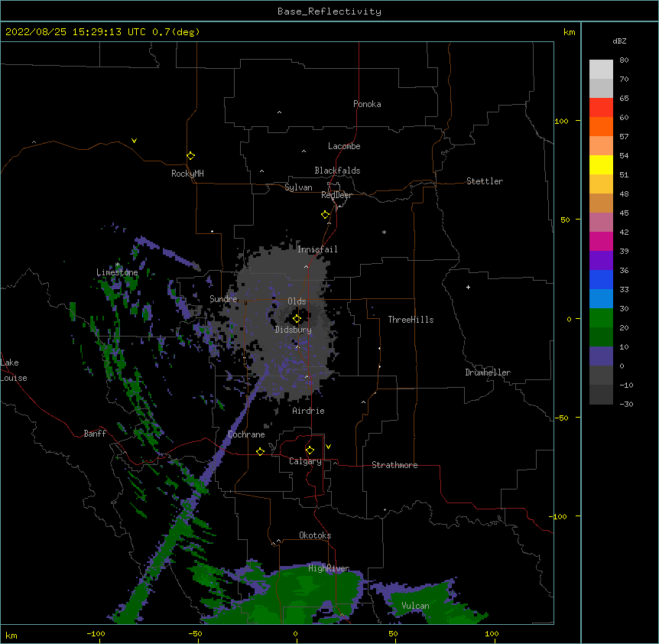Screen dimensions: 659x644
Task: Click the Okotoks town label
Action: point(315,535)
